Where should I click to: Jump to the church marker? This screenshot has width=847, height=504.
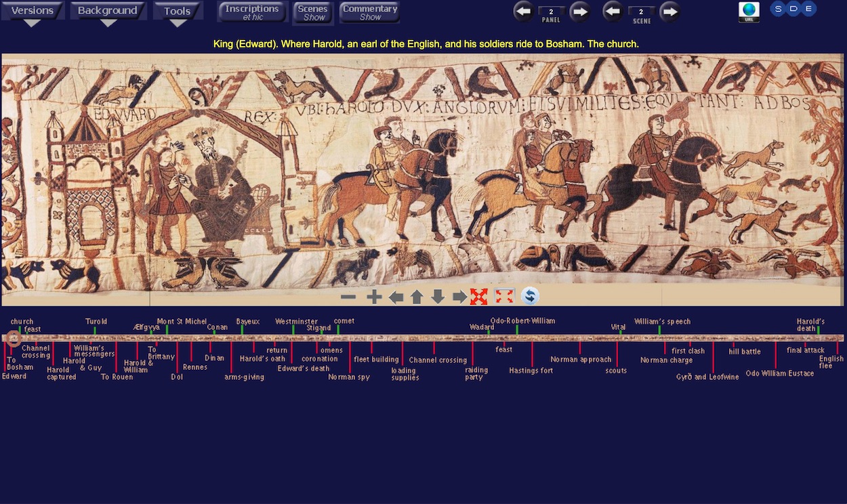click(x=22, y=322)
